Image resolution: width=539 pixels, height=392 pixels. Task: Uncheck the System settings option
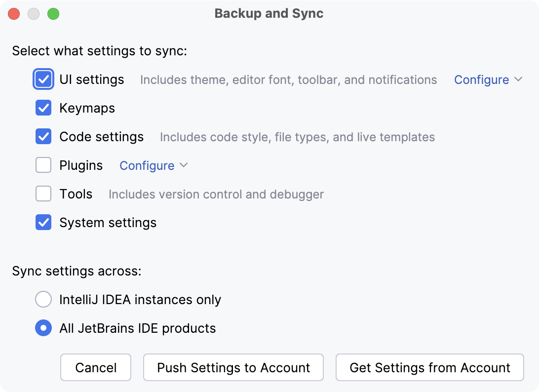tap(43, 222)
